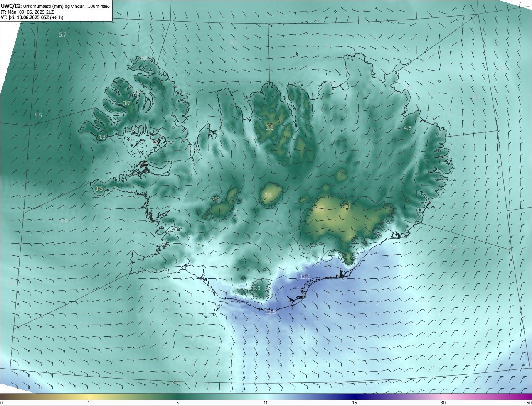532x406 pixels.
Task: Click the 2.5 value label on the glacier
Action: (x=268, y=195)
